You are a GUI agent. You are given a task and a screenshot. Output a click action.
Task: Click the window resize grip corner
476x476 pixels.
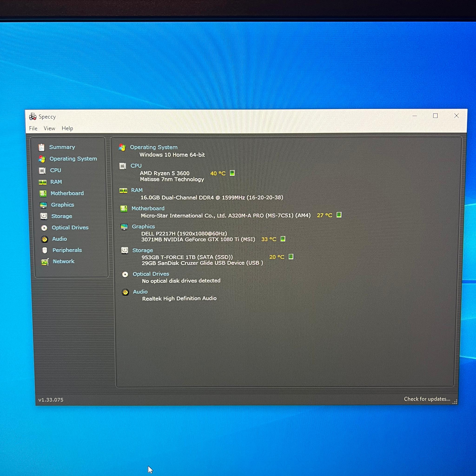pos(455,402)
